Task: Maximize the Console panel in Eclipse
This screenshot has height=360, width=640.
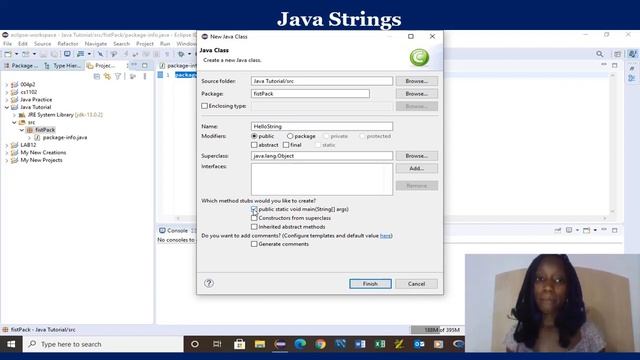Action: (x=615, y=230)
